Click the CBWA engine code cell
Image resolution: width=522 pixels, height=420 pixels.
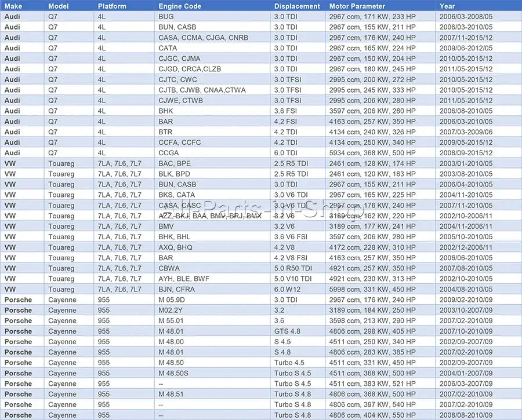click(x=169, y=268)
